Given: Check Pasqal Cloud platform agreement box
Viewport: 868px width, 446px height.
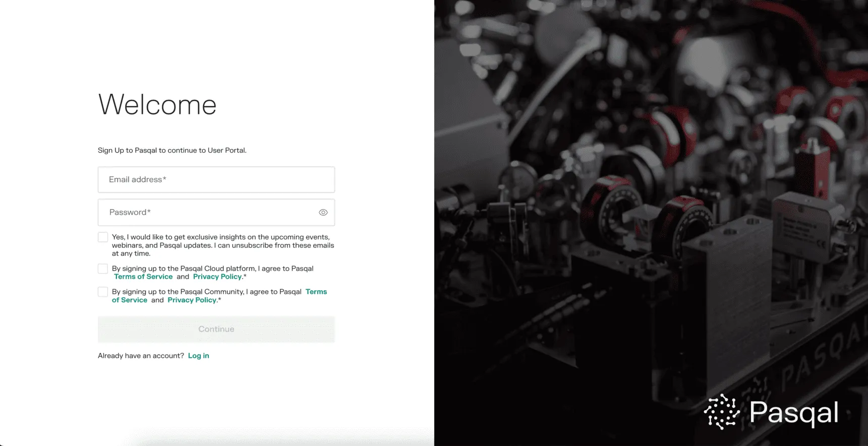Looking at the screenshot, I should (x=103, y=269).
